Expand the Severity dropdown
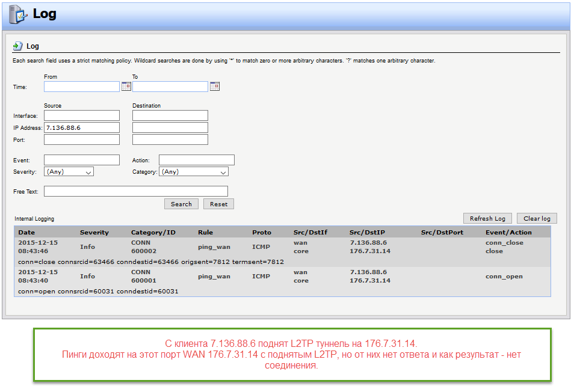 (69, 172)
